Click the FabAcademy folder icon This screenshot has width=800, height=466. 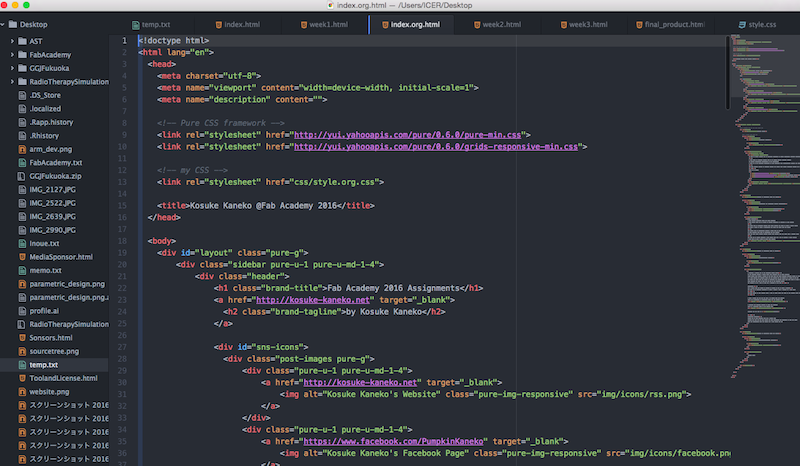22,55
